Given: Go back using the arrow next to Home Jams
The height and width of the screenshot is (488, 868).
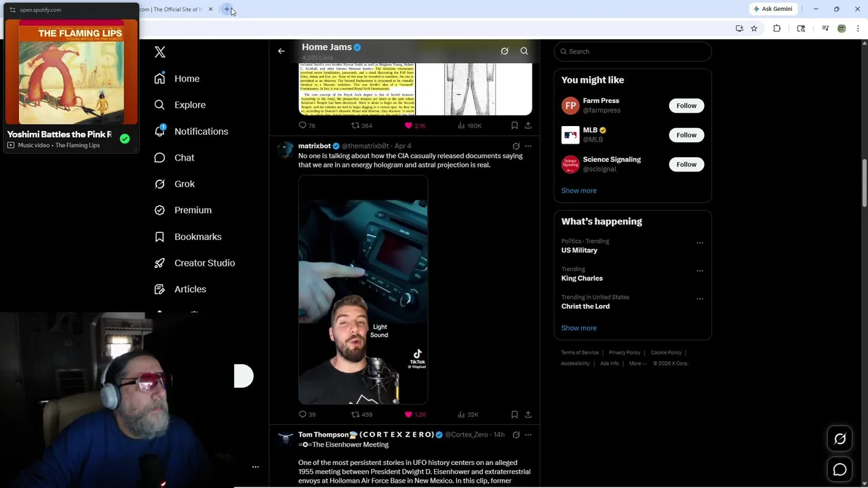Looking at the screenshot, I should [x=281, y=51].
